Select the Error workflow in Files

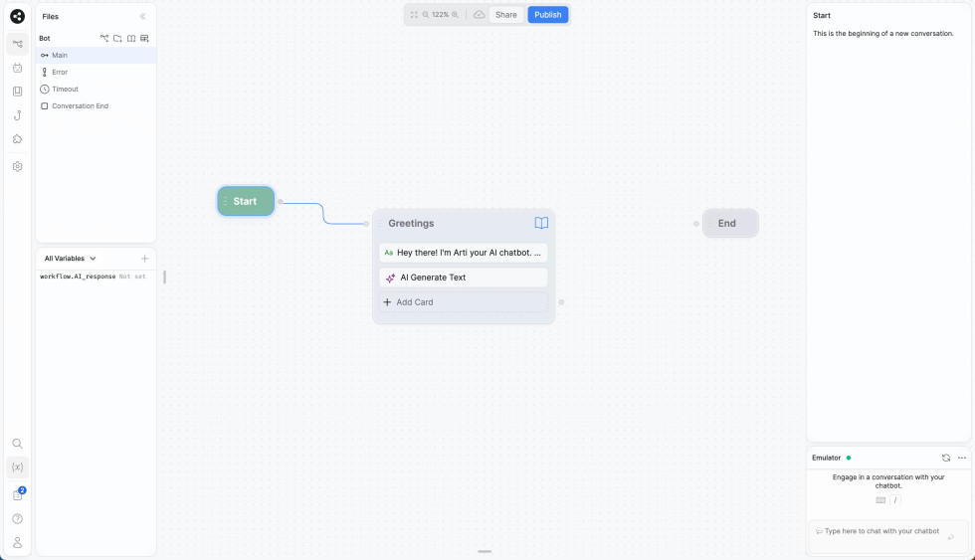pos(60,73)
